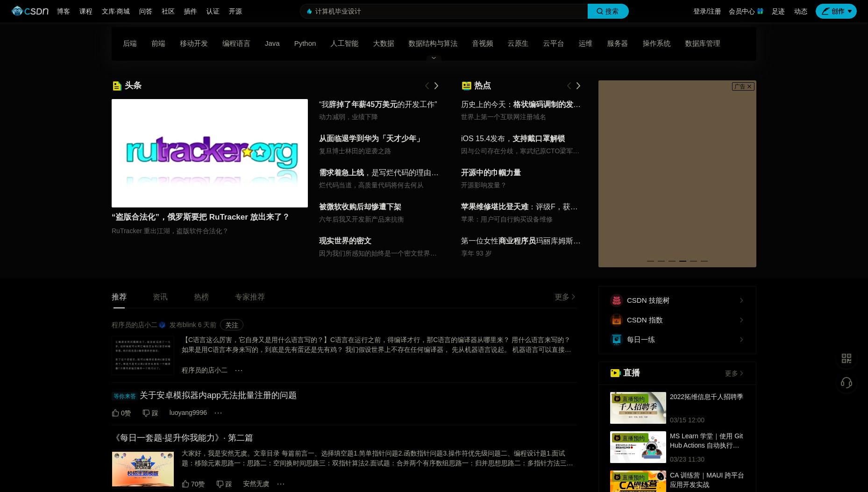The image size is (868, 492).
Task: Open 开源 in top navigation
Action: tap(235, 11)
